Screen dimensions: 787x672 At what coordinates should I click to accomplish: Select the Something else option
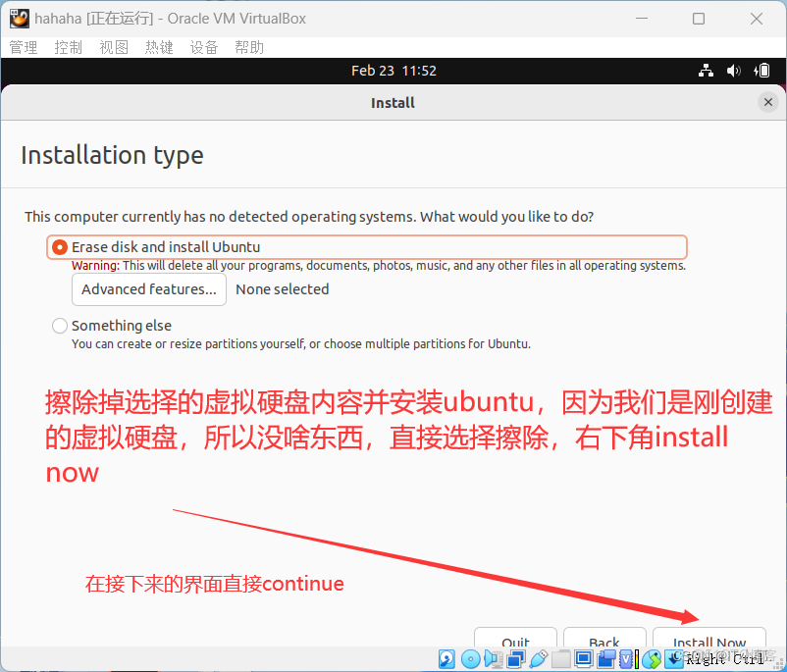pyautogui.click(x=59, y=325)
